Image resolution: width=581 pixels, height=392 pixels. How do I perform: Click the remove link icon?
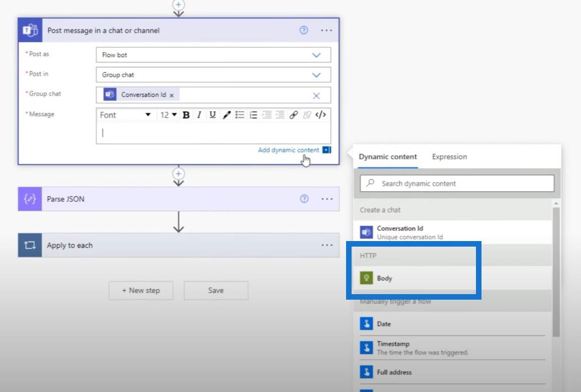coord(307,115)
